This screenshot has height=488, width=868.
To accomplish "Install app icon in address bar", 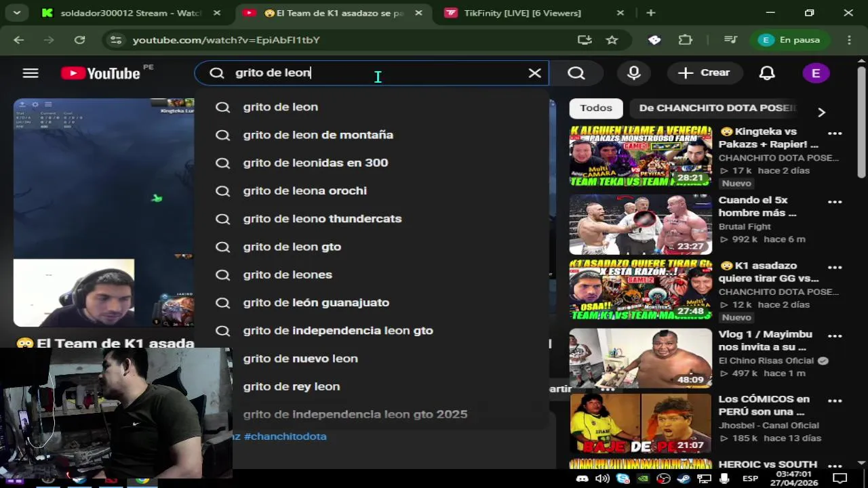I will coord(585,40).
